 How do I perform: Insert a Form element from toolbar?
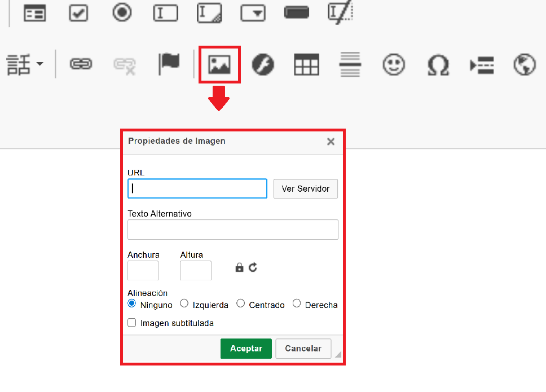[x=34, y=13]
